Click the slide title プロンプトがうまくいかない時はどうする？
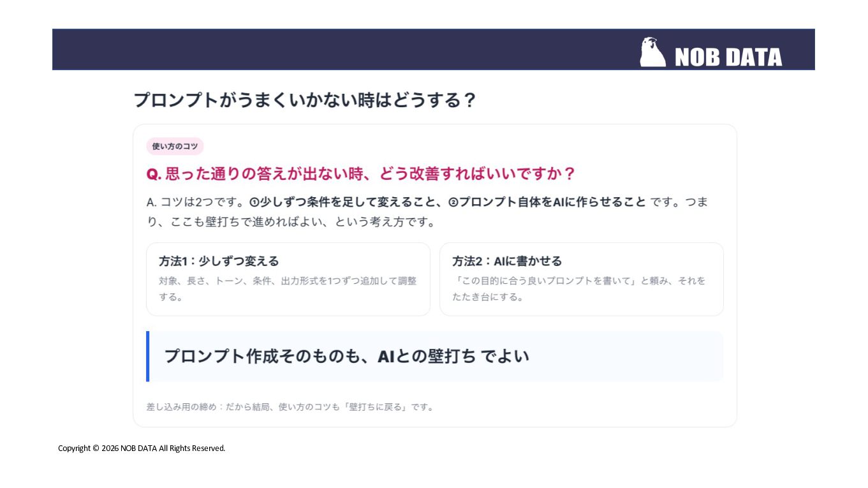The image size is (868, 488). coord(305,100)
